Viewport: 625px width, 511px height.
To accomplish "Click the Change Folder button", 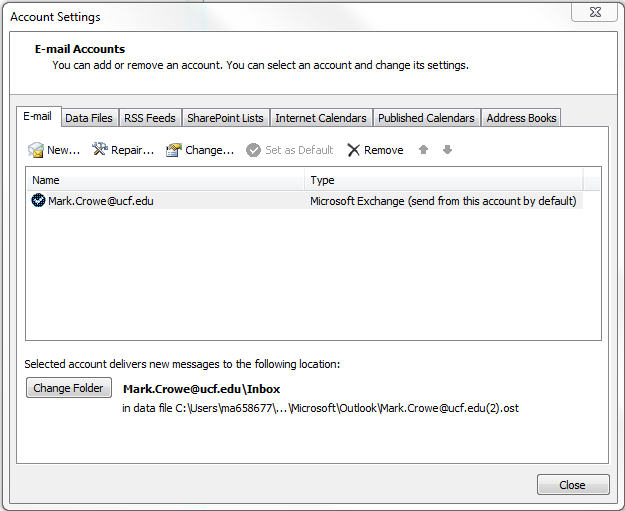I will tap(69, 388).
